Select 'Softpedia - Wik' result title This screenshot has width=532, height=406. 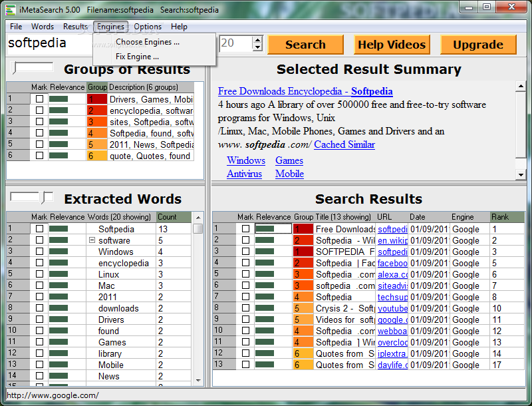point(344,240)
